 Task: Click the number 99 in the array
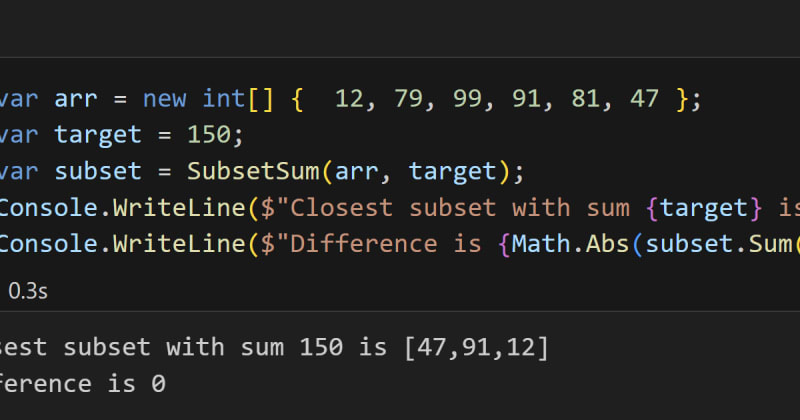[x=467, y=98]
